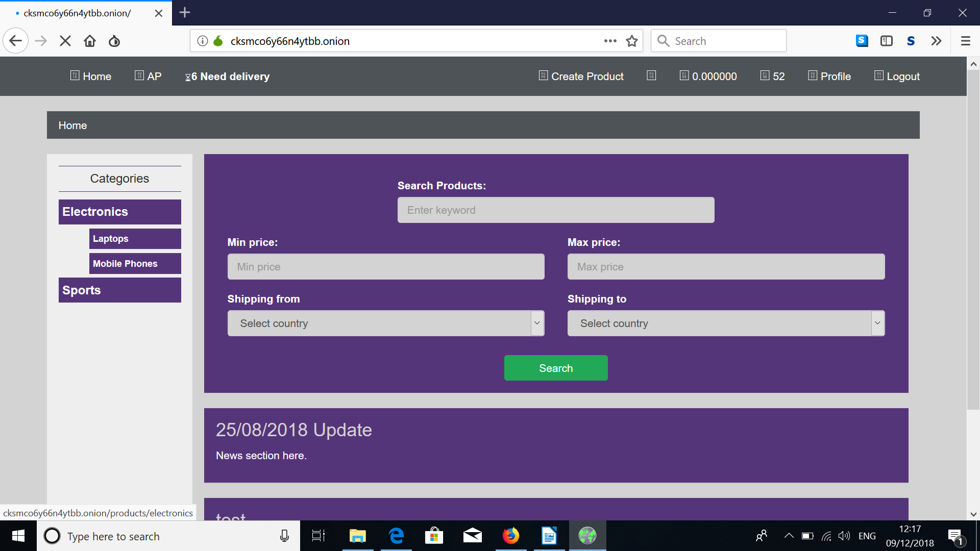Click the green onion security icon
980x551 pixels.
218,41
